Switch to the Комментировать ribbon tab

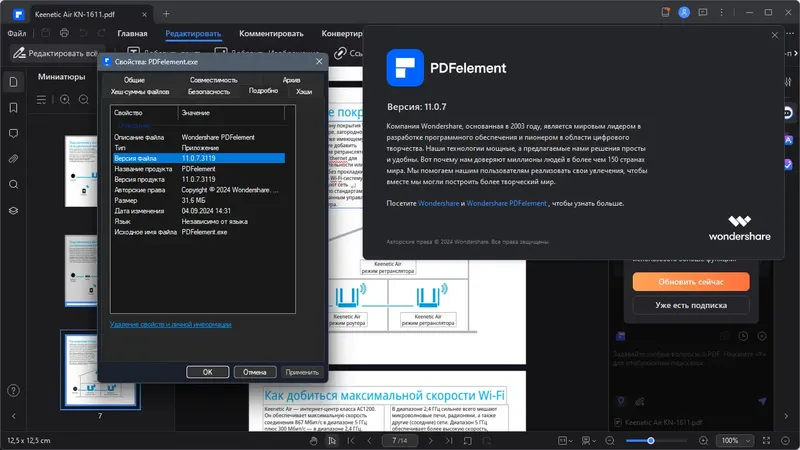pos(271,34)
